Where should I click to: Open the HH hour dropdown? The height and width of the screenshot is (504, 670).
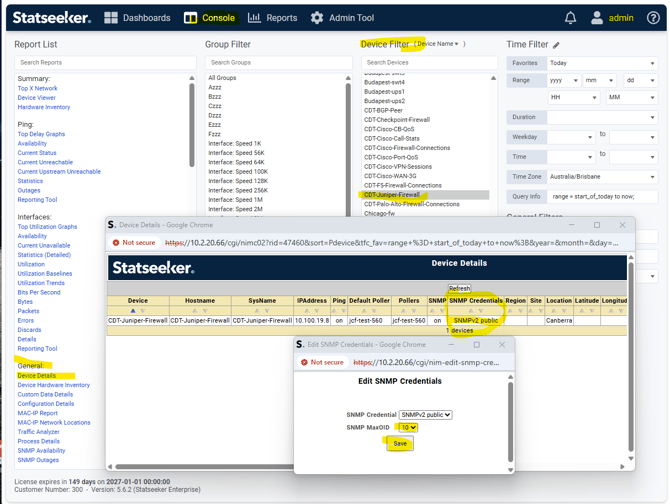click(x=573, y=97)
